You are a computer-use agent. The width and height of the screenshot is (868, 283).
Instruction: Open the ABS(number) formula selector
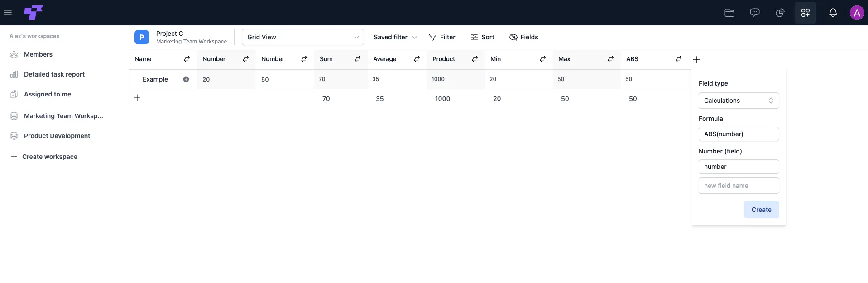pos(739,134)
